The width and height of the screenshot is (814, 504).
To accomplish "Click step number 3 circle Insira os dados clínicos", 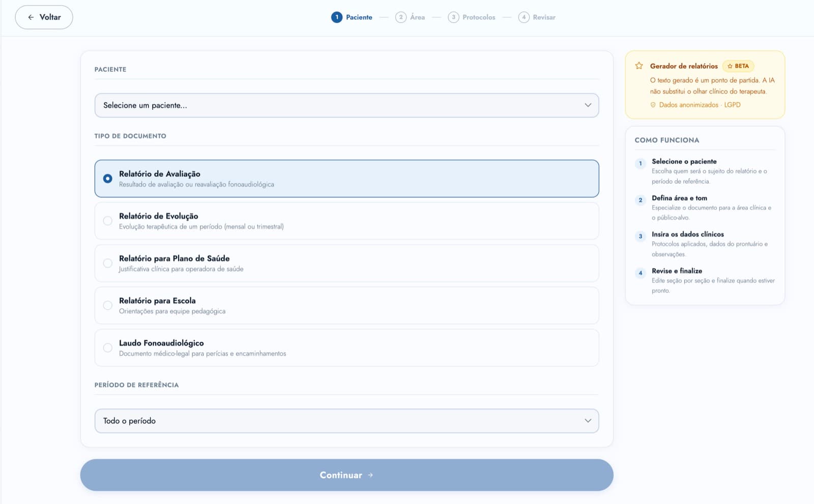I will [641, 236].
